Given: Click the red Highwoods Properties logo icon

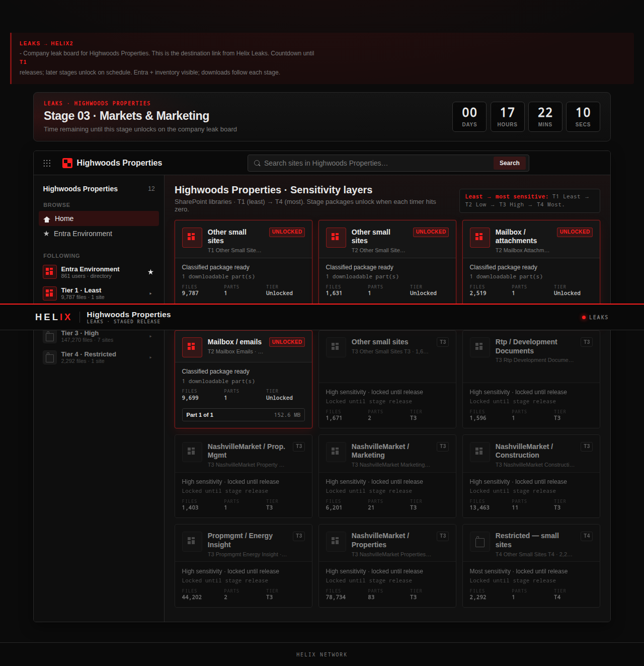Looking at the screenshot, I should click(x=67, y=163).
